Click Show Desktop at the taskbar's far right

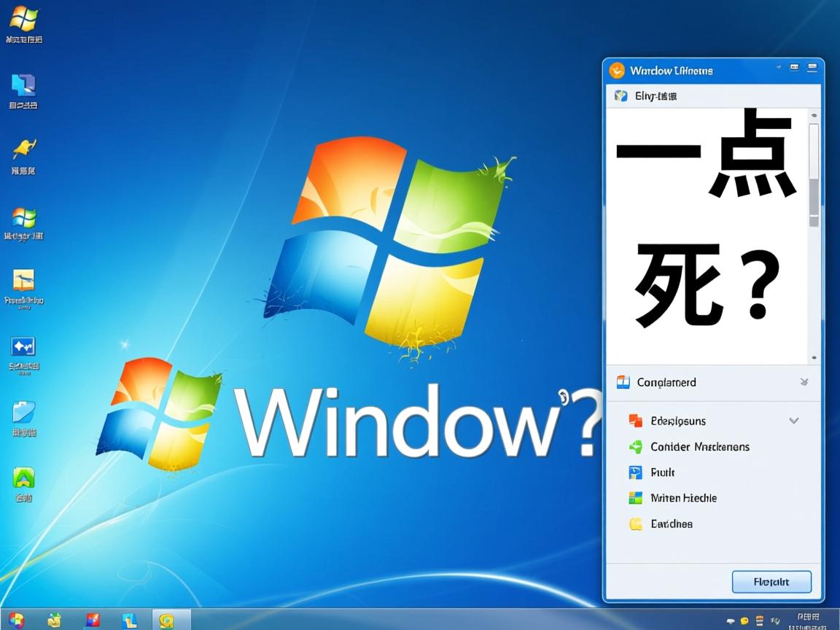pos(836,619)
